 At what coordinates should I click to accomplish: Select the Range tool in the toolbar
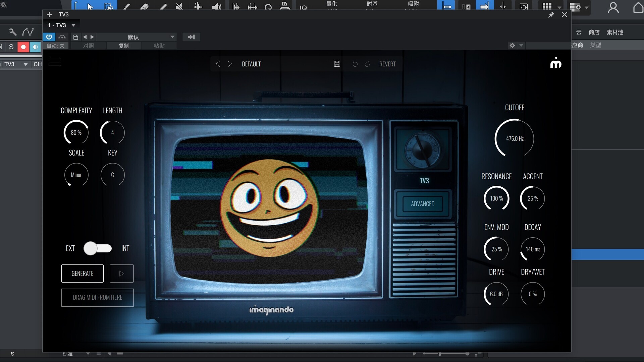tap(108, 6)
